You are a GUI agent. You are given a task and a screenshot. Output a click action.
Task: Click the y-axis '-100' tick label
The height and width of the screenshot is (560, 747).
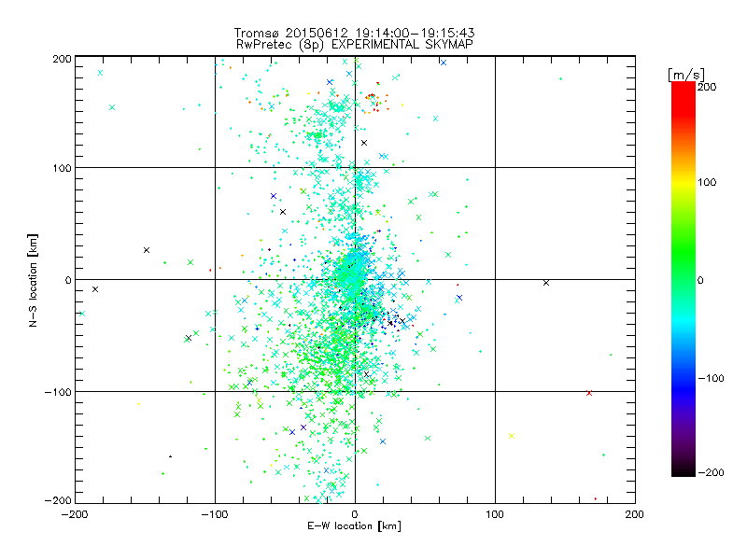pyautogui.click(x=58, y=392)
